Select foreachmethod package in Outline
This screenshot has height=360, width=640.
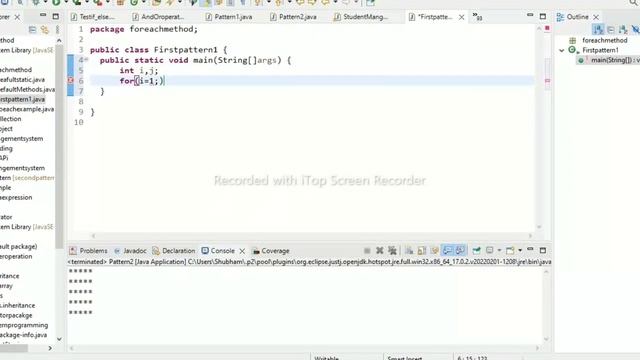[x=604, y=40]
